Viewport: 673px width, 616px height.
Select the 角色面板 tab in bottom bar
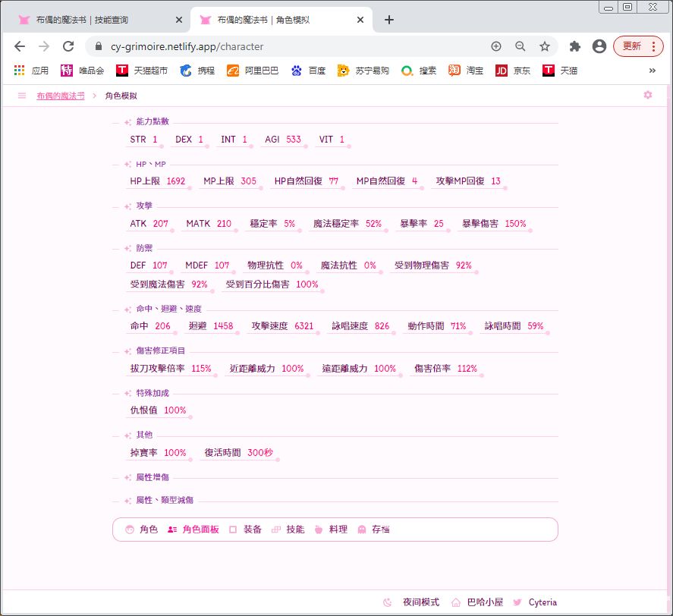(x=193, y=530)
